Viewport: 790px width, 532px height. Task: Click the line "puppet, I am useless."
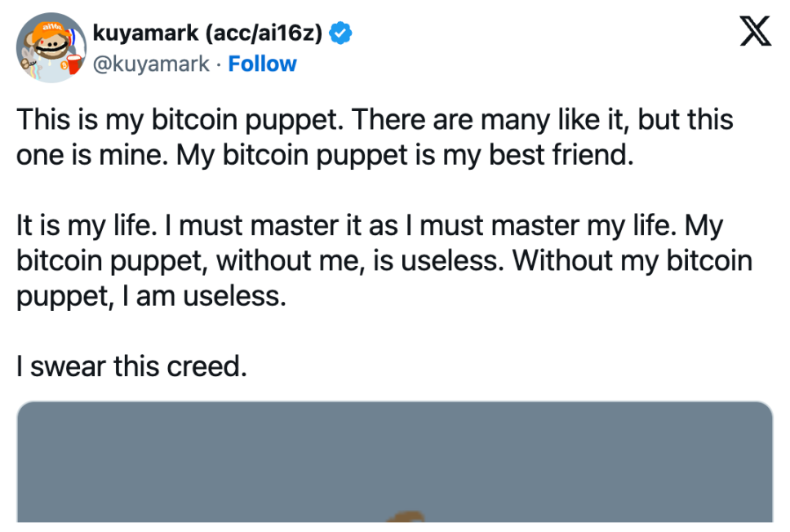pos(152,295)
